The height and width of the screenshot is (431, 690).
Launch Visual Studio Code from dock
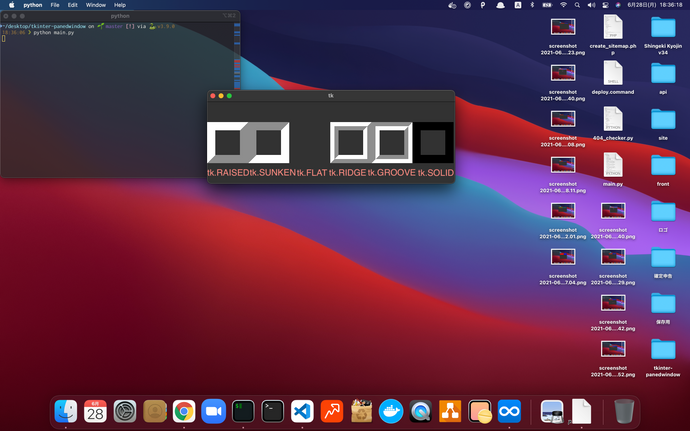pos(302,411)
